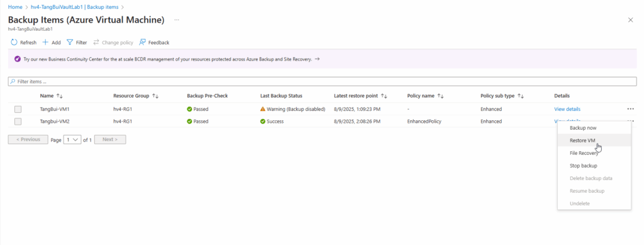The image size is (644, 245).
Task: Click the Details column header
Action: [562, 96]
